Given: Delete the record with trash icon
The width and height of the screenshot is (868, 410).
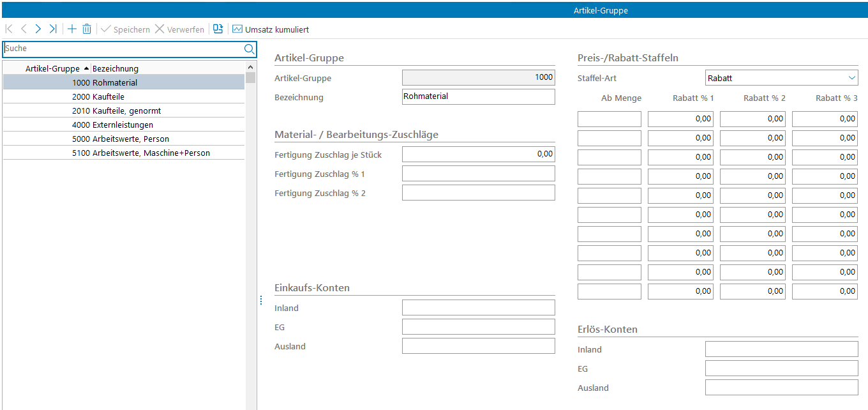Looking at the screenshot, I should [x=87, y=29].
